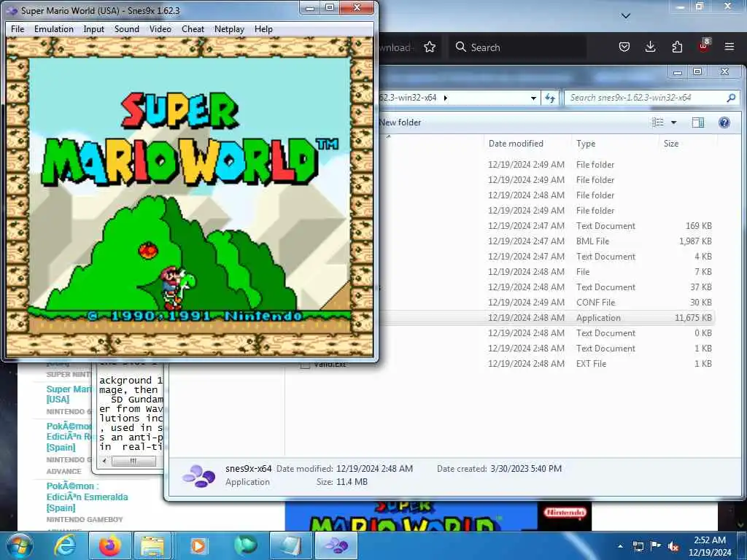Click the network tray icon
This screenshot has height=560, width=747.
click(x=638, y=546)
